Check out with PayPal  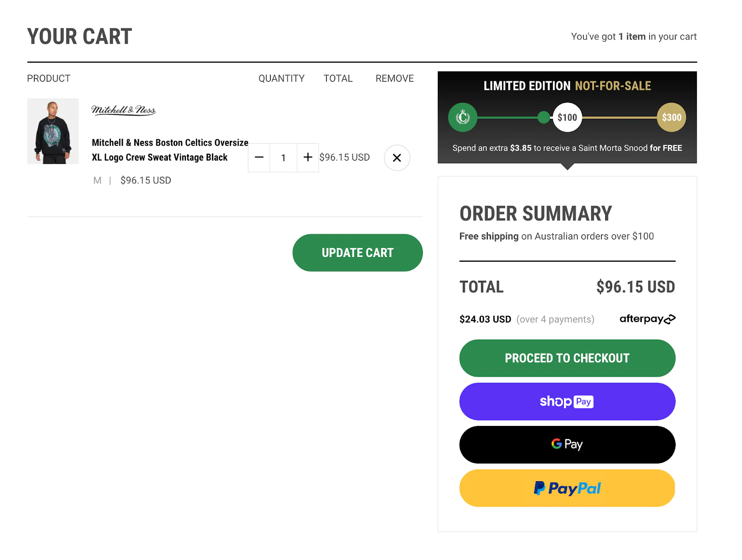click(567, 488)
